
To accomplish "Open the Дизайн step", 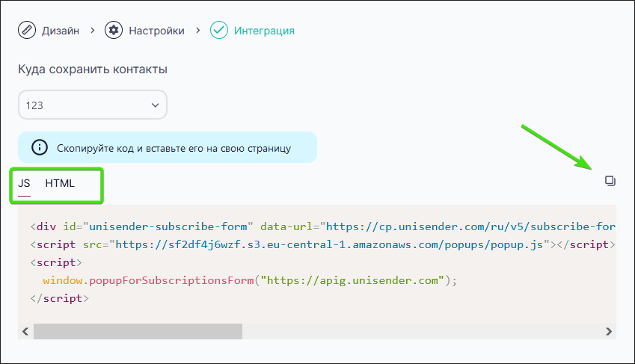I will pyautogui.click(x=61, y=31).
